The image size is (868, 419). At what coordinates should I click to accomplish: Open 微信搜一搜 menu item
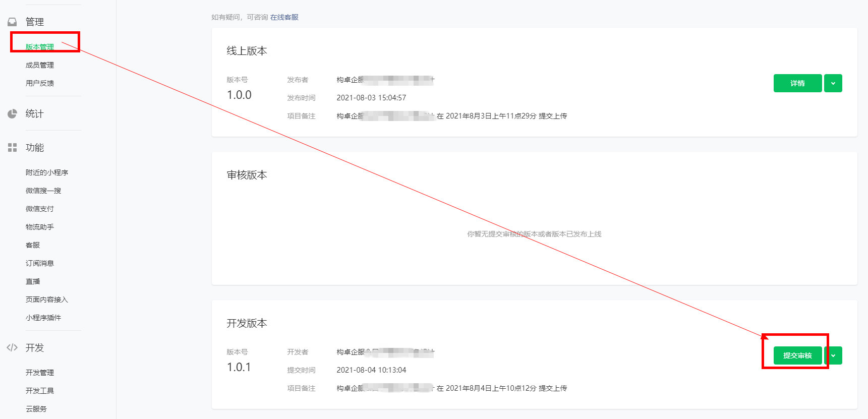point(43,191)
